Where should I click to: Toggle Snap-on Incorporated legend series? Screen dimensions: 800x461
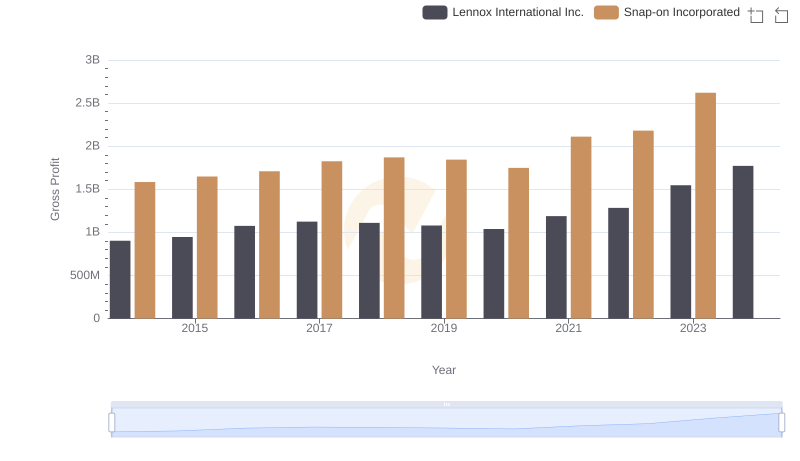pyautogui.click(x=667, y=12)
